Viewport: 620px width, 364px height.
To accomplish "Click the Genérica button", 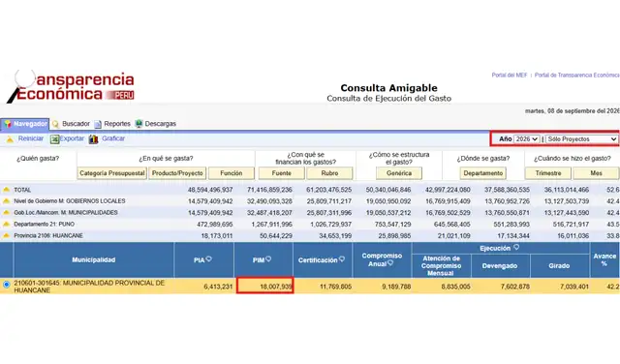I will pyautogui.click(x=399, y=173).
